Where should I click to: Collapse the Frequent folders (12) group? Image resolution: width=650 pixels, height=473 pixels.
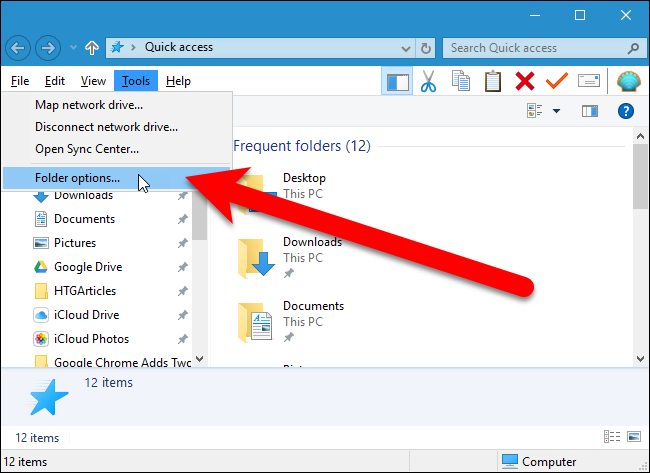pyautogui.click(x=302, y=146)
